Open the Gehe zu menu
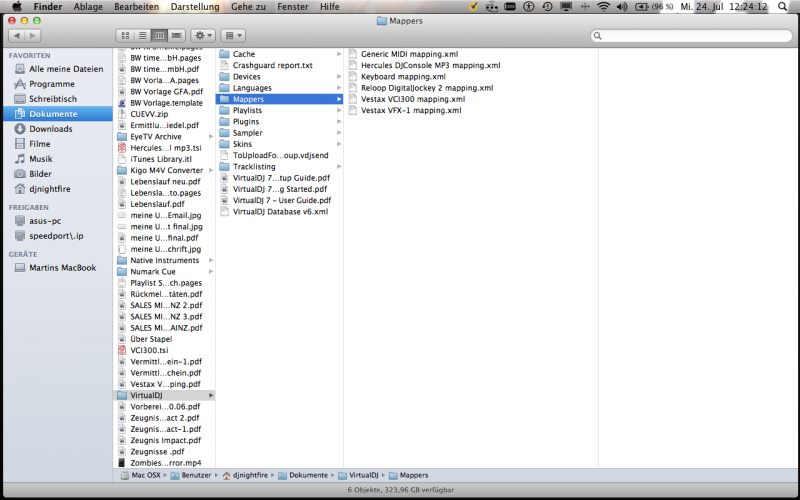 (x=248, y=7)
